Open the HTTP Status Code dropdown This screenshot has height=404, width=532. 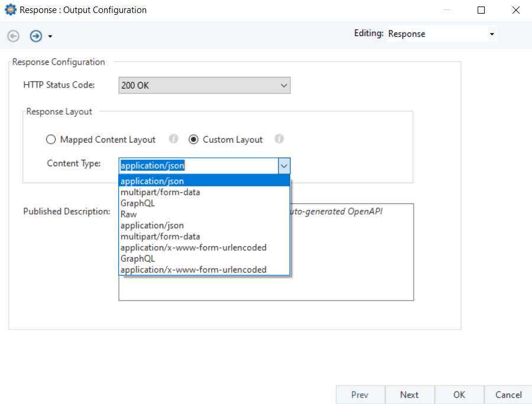204,86
